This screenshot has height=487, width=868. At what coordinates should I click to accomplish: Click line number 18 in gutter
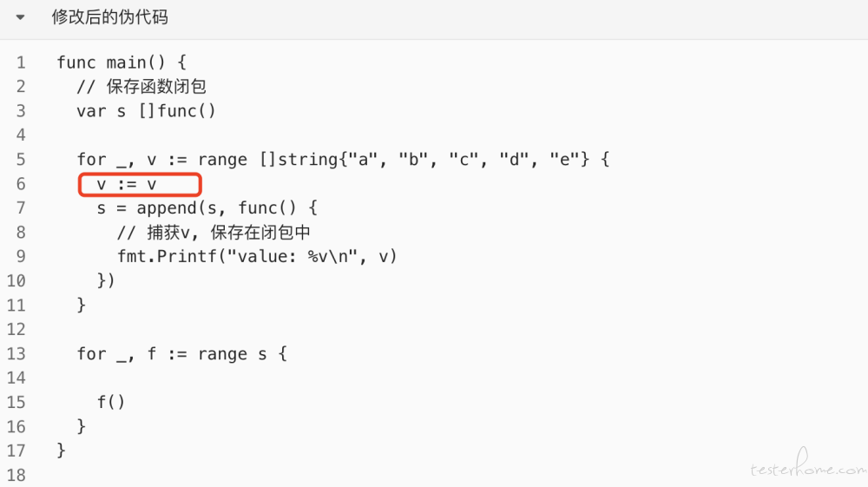[16, 475]
